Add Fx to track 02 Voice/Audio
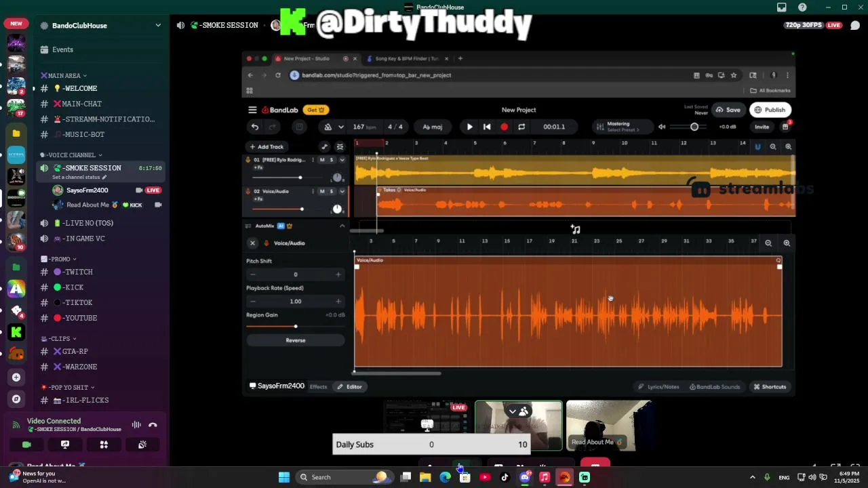 point(258,199)
